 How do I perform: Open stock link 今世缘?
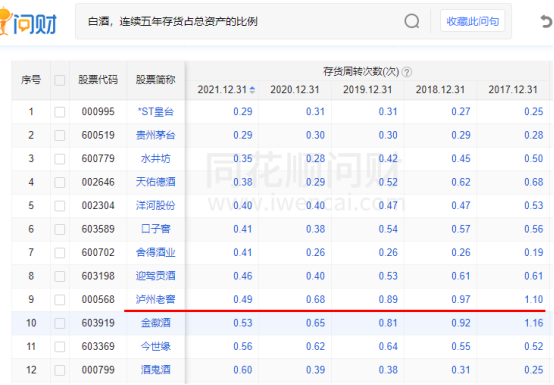(x=155, y=346)
